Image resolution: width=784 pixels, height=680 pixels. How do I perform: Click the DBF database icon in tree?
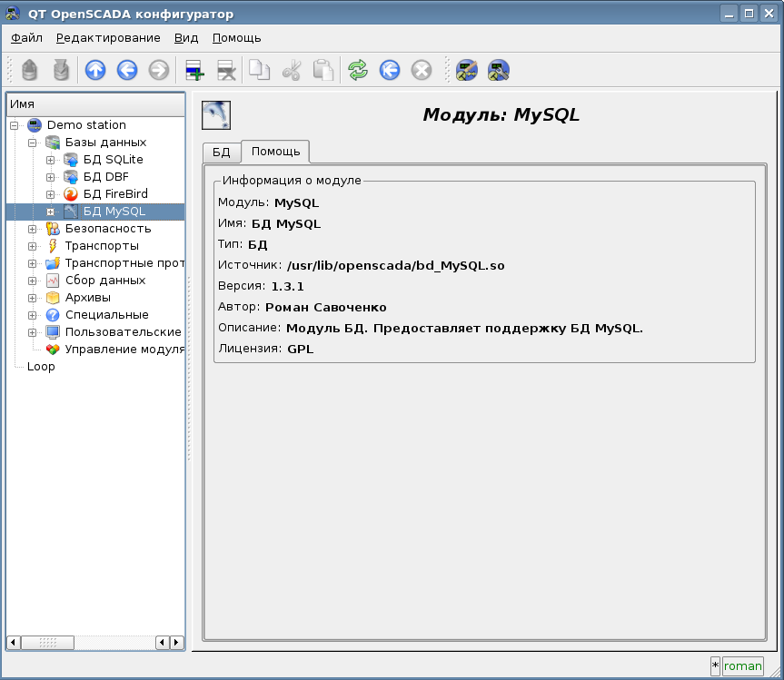(71, 177)
